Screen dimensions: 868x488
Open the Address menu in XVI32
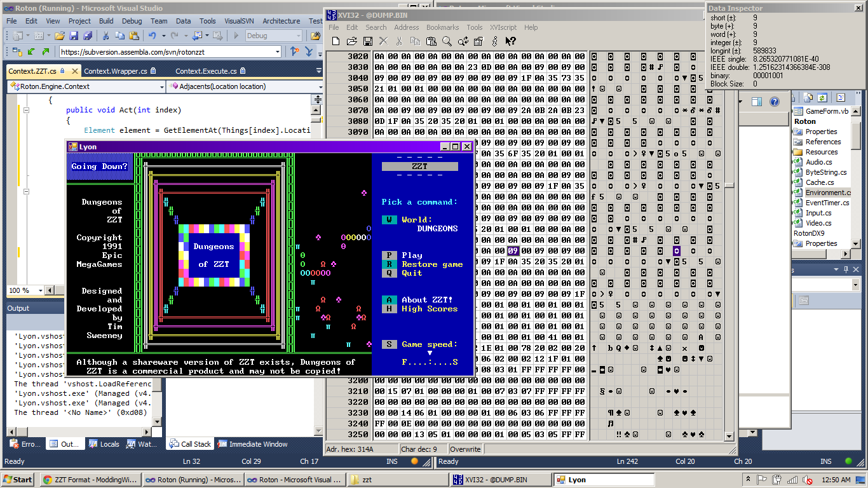coord(407,27)
